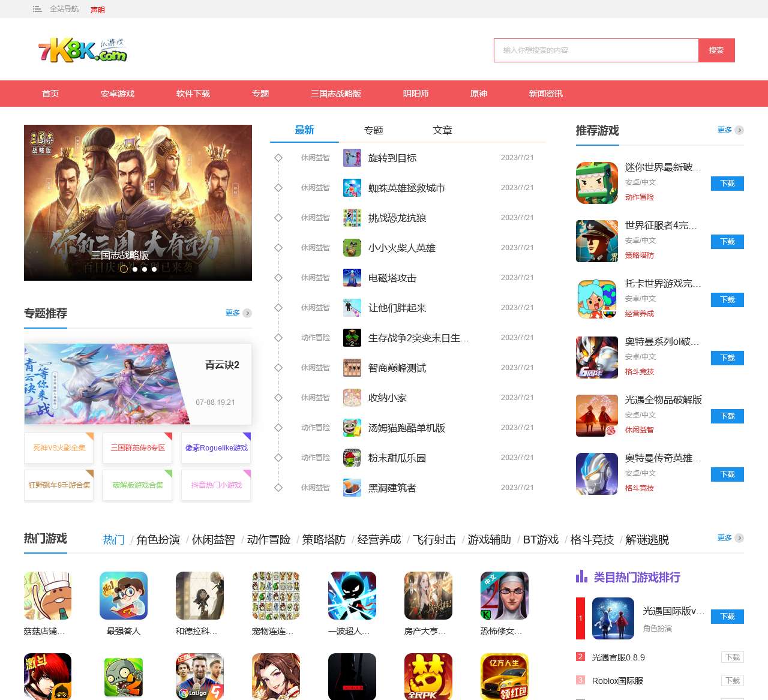Open the 三国志战略版 carousel banner
This screenshot has height=700, width=768.
pyautogui.click(x=138, y=203)
